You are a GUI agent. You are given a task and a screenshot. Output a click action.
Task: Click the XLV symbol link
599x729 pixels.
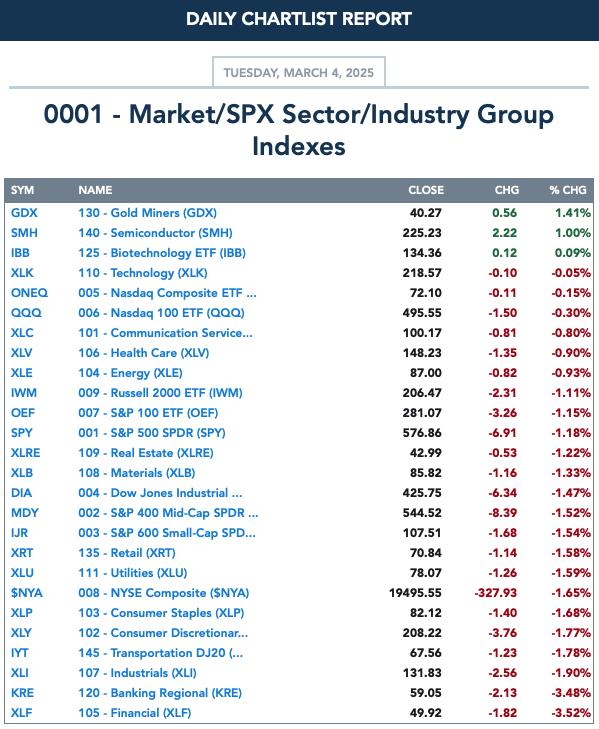[21, 353]
